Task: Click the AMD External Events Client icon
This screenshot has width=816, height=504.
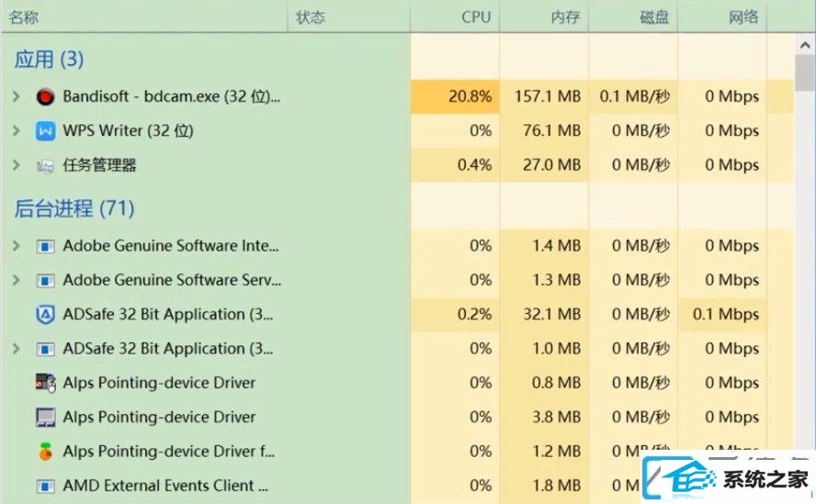Action: pos(45,487)
